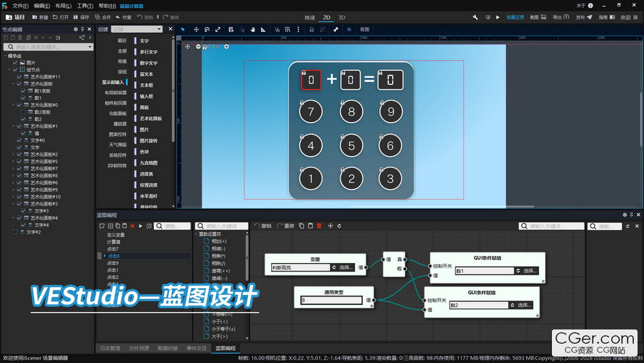Toggle the lock icon in canvas toolbar

[312, 30]
